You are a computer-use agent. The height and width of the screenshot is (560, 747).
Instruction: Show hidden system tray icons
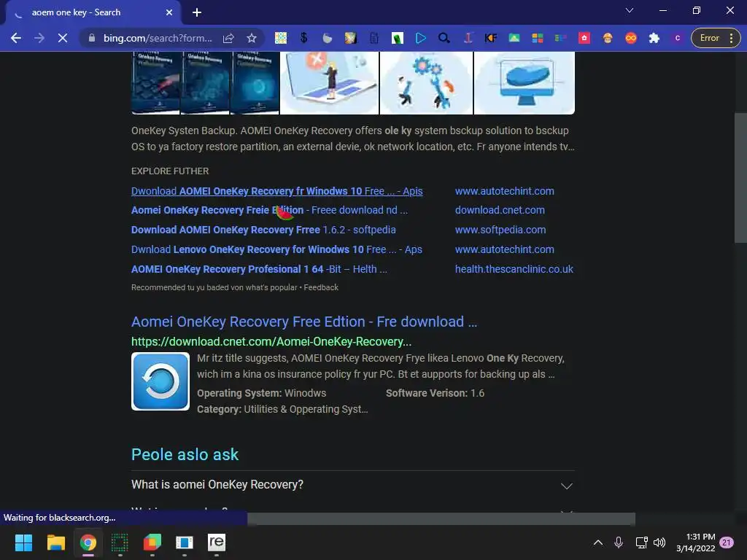click(598, 542)
